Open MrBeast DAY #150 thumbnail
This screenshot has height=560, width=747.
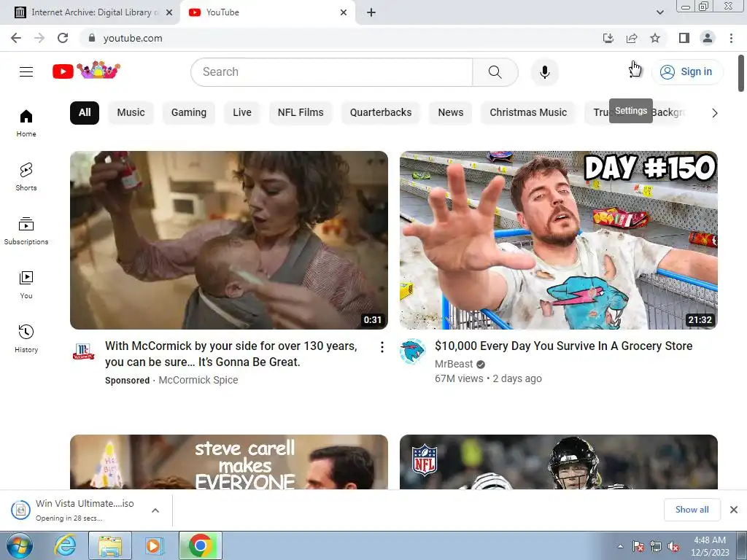coord(558,240)
